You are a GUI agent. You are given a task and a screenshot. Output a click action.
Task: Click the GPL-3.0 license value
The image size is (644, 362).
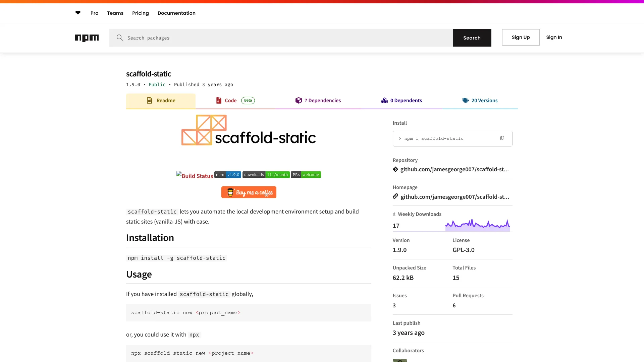[464, 250]
